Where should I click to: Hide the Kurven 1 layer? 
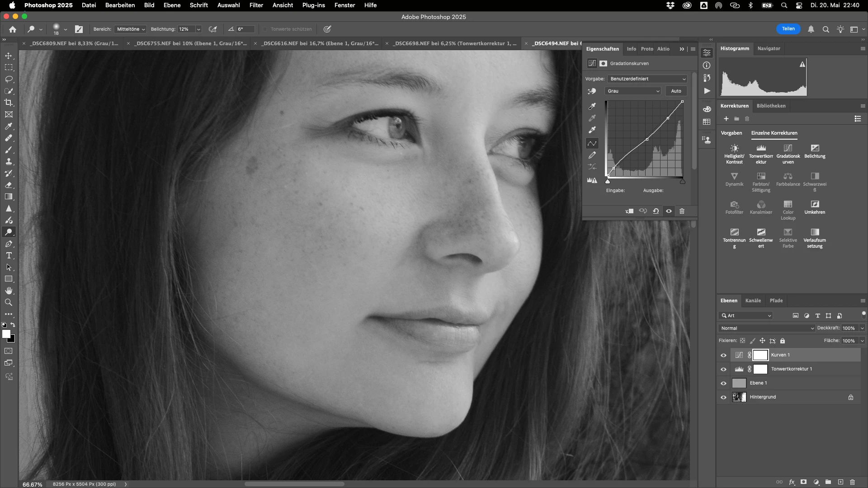723,355
